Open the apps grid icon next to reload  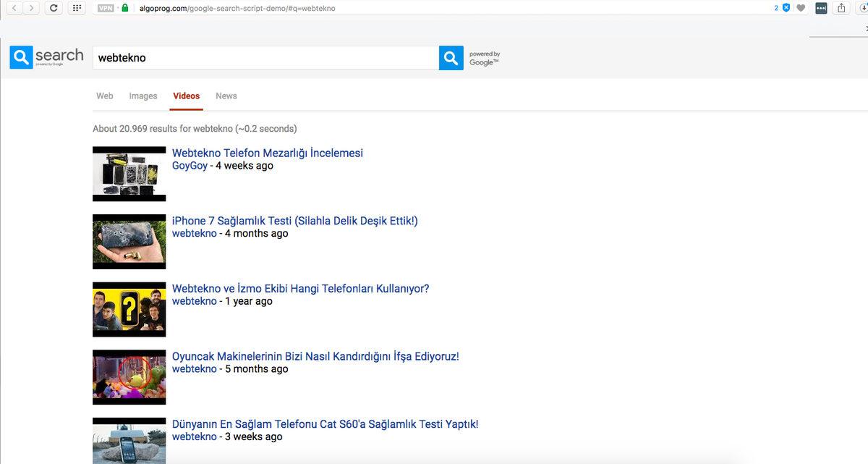(76, 7)
